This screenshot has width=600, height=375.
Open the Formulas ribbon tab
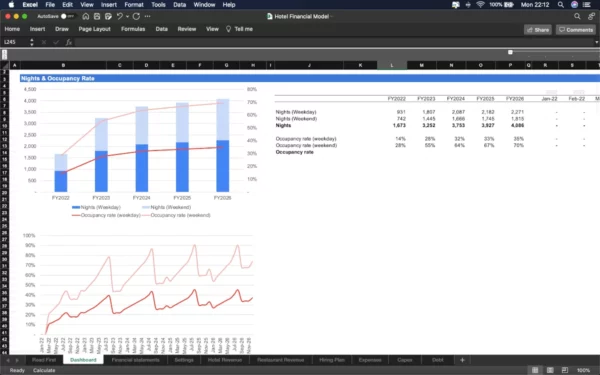point(133,29)
